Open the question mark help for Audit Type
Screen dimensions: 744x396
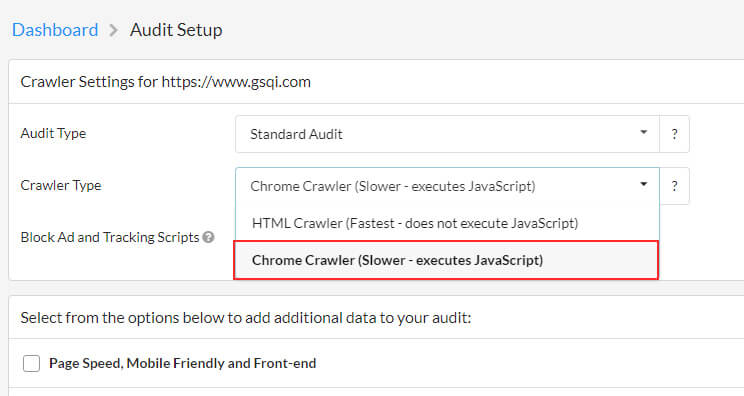[x=674, y=134]
